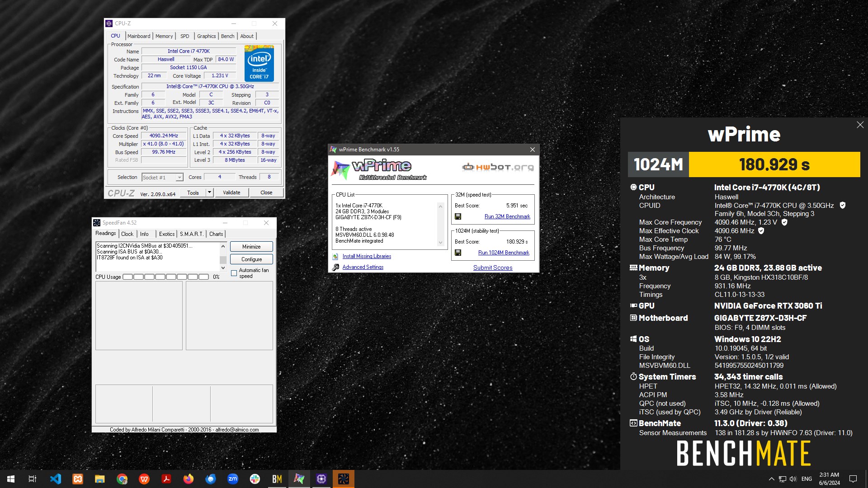Click the SpeedFan log scroll-down arrow
868x488 pixels.
click(223, 268)
